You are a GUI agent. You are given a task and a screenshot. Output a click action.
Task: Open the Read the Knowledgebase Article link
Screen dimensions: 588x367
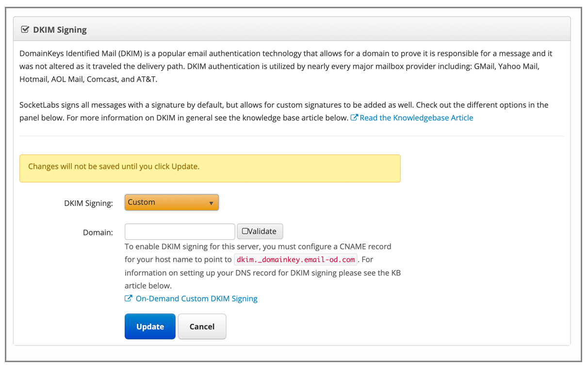(416, 118)
